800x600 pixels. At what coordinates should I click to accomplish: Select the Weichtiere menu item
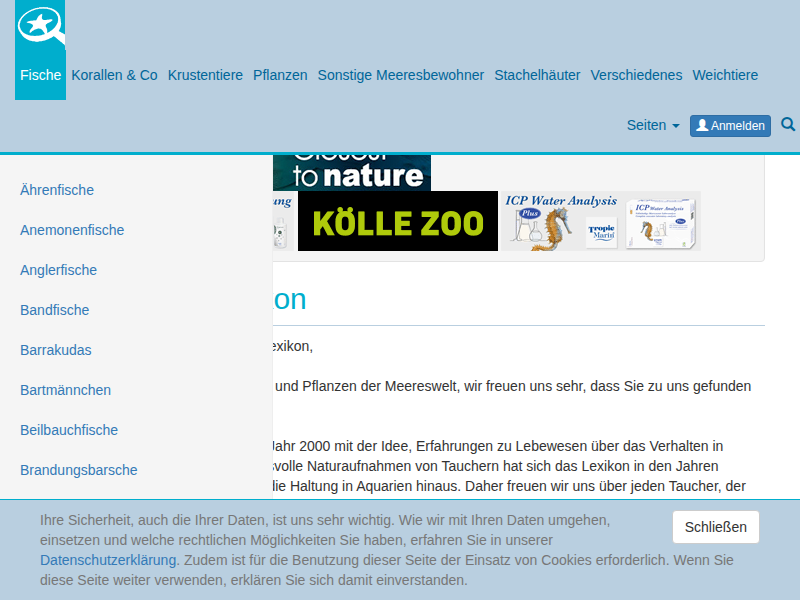(725, 75)
